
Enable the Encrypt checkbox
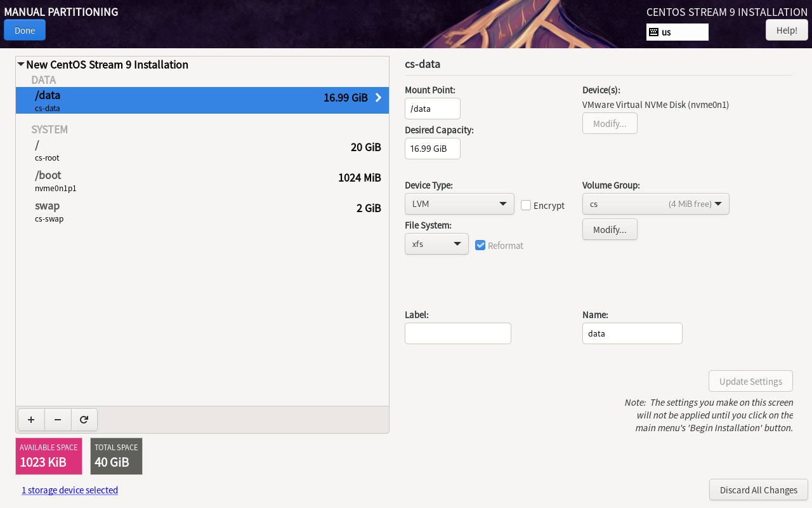pos(526,205)
